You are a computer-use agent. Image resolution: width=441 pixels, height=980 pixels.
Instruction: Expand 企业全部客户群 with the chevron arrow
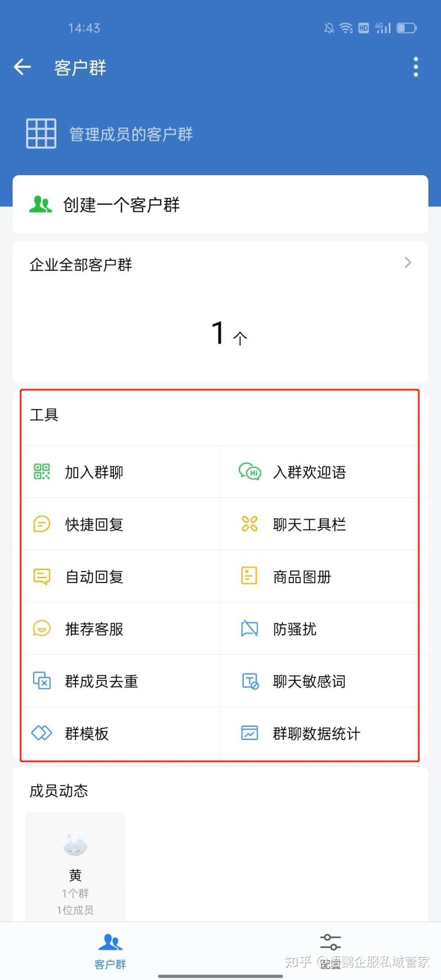click(408, 263)
